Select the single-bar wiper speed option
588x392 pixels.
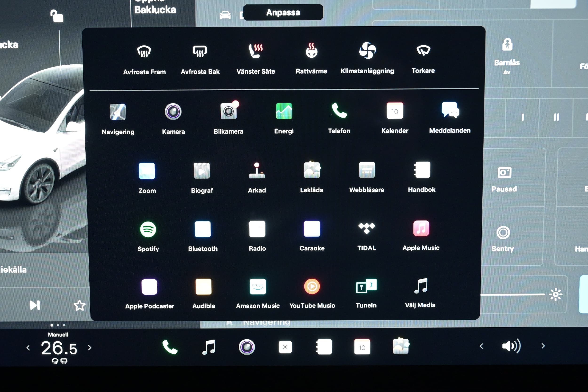click(x=523, y=117)
